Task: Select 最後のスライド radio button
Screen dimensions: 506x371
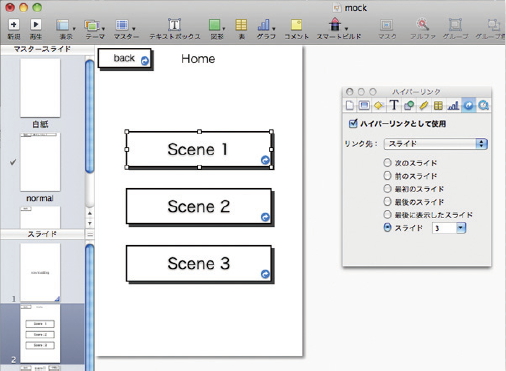Action: coord(387,202)
